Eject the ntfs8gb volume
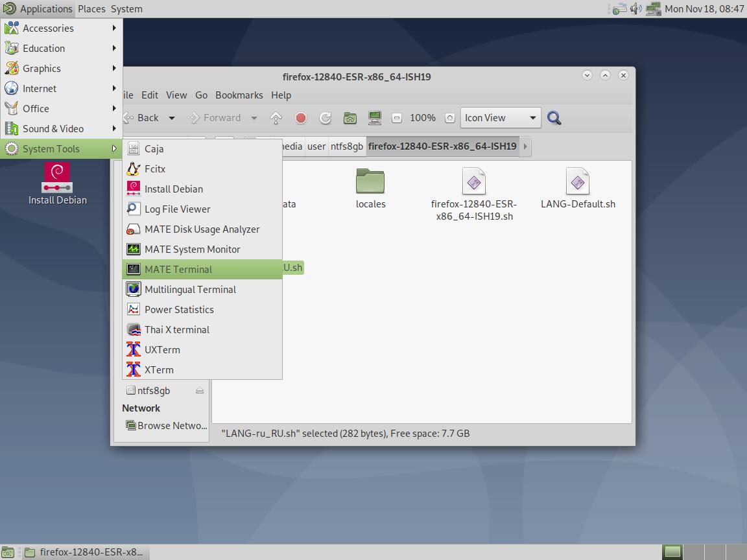 [200, 390]
